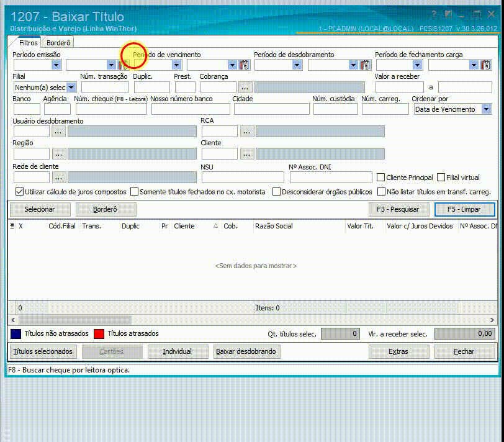Click Baixar desdobrando button

[x=246, y=351]
